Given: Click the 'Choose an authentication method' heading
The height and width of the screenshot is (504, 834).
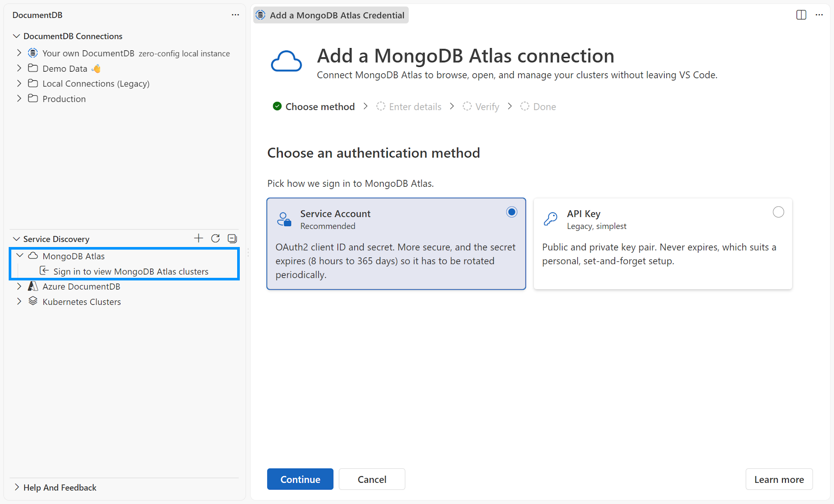Looking at the screenshot, I should pyautogui.click(x=374, y=153).
